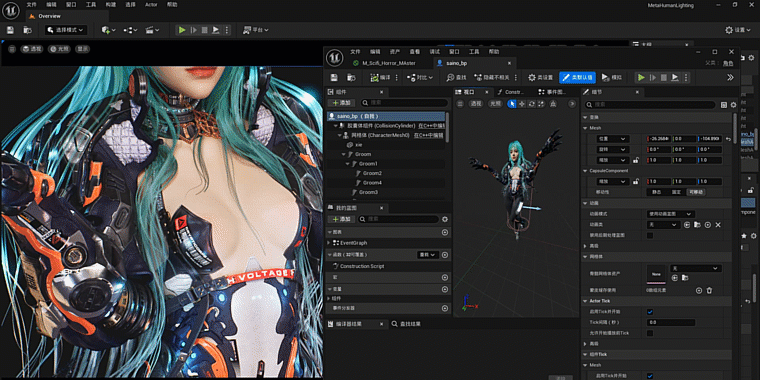
Task: Open the 重载 override dropdown in functions row
Action: point(428,254)
